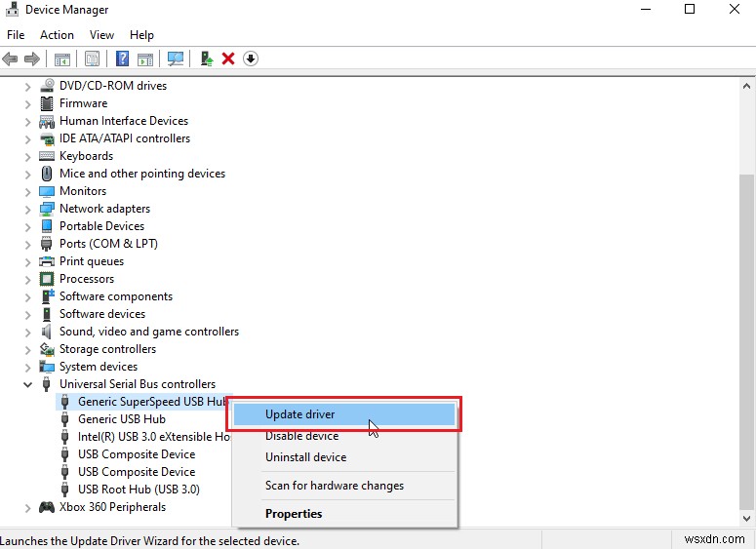Screen dimensions: 756x549
Task: Click the Firmware chip icon
Action: (47, 103)
